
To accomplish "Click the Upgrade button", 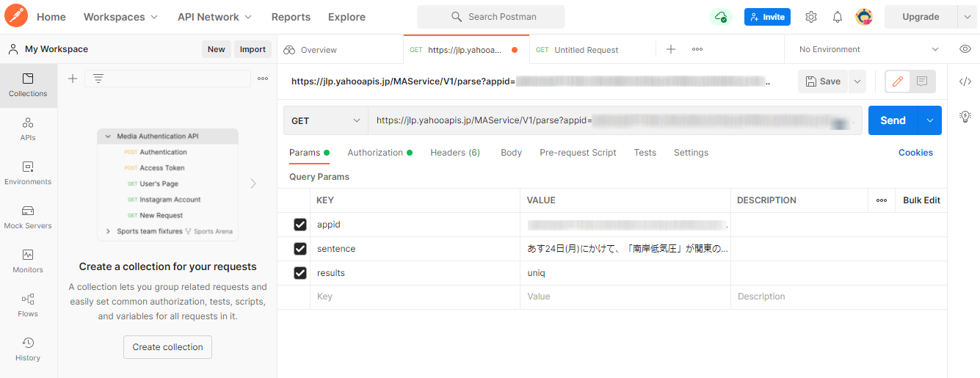I will click(921, 17).
